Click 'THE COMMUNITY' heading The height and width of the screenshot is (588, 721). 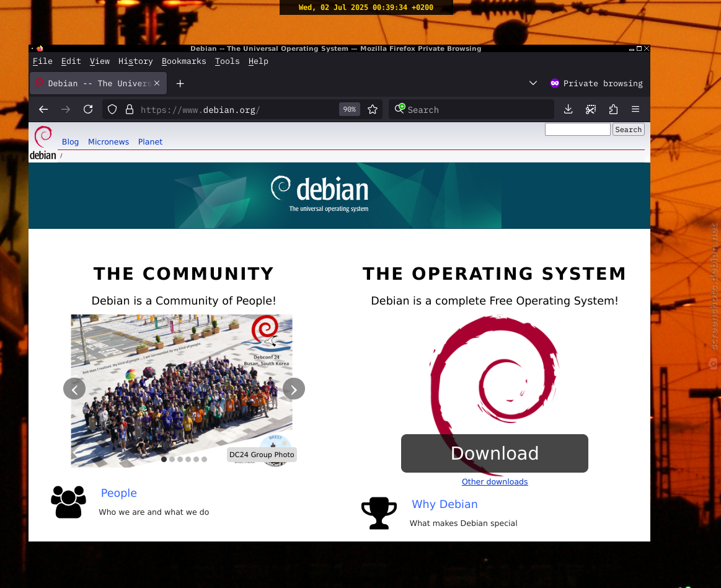184,274
